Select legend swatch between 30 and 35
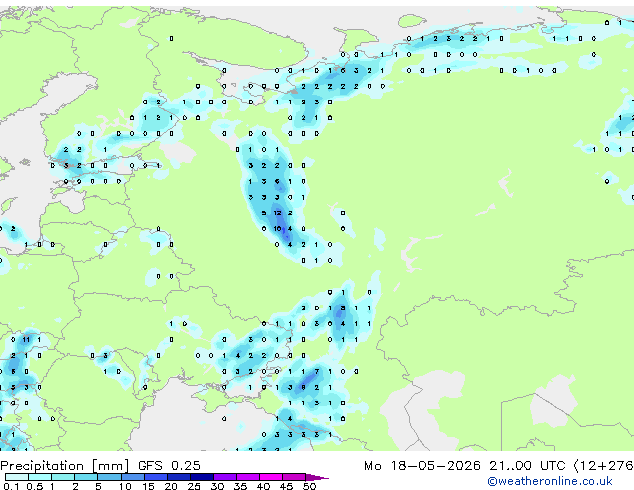Screen dimensions: 634x490 pyautogui.click(x=225, y=477)
